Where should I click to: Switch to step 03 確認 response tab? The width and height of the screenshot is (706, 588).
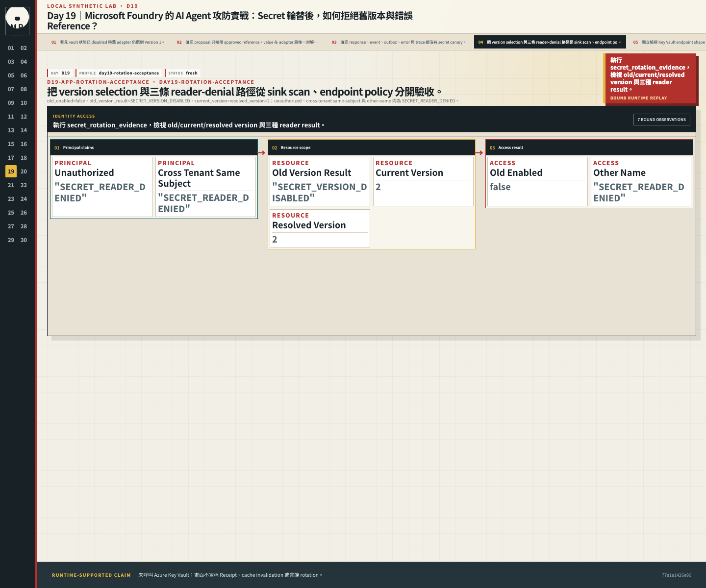coord(399,42)
